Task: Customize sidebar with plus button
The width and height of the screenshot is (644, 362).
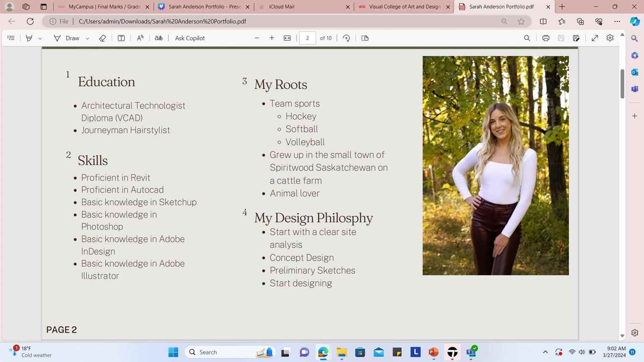Action: (x=635, y=116)
